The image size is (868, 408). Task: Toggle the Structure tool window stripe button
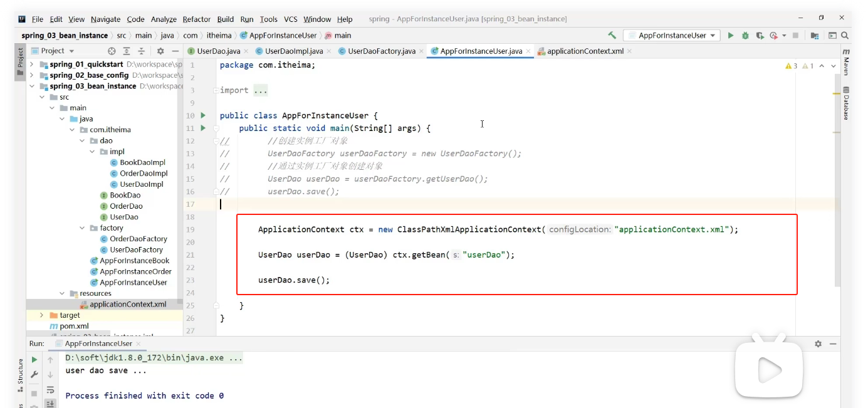tap(20, 374)
